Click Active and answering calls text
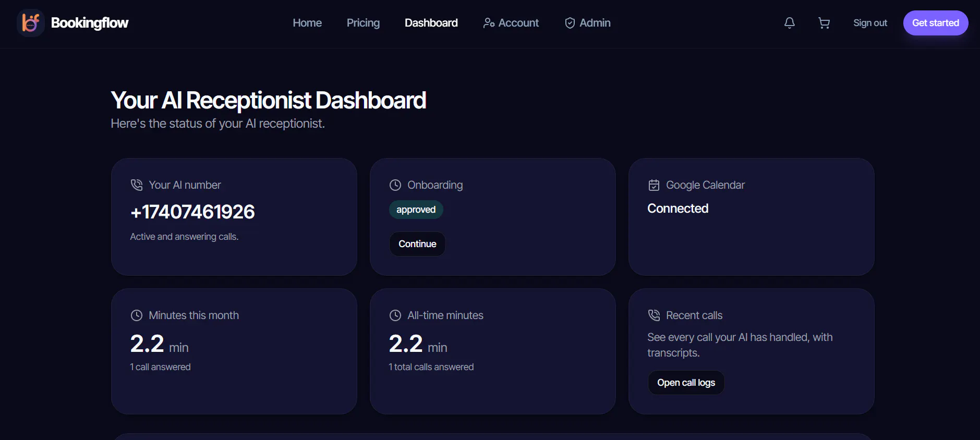This screenshot has height=440, width=980. point(184,237)
